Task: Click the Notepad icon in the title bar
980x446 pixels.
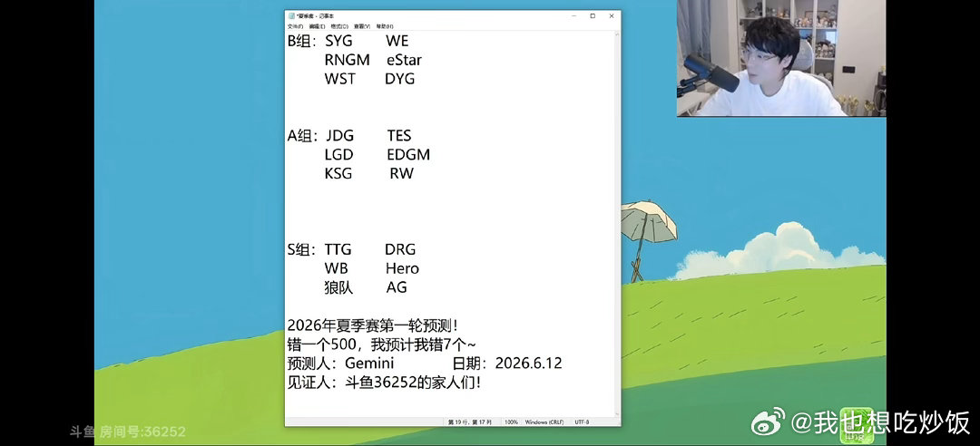Action: pyautogui.click(x=291, y=15)
